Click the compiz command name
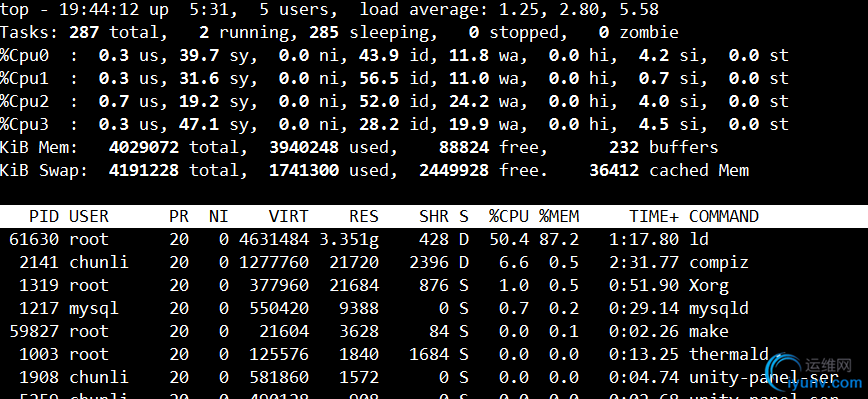 point(719,262)
